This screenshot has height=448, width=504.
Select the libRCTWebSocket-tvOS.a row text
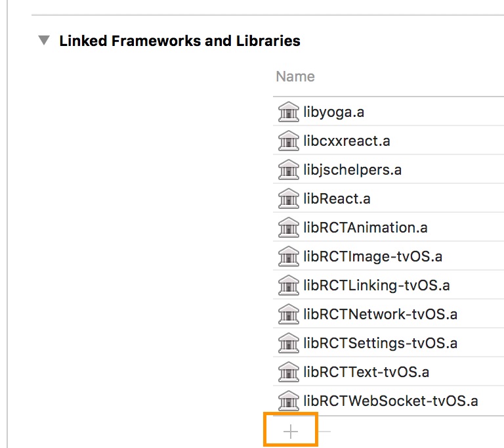click(390, 401)
